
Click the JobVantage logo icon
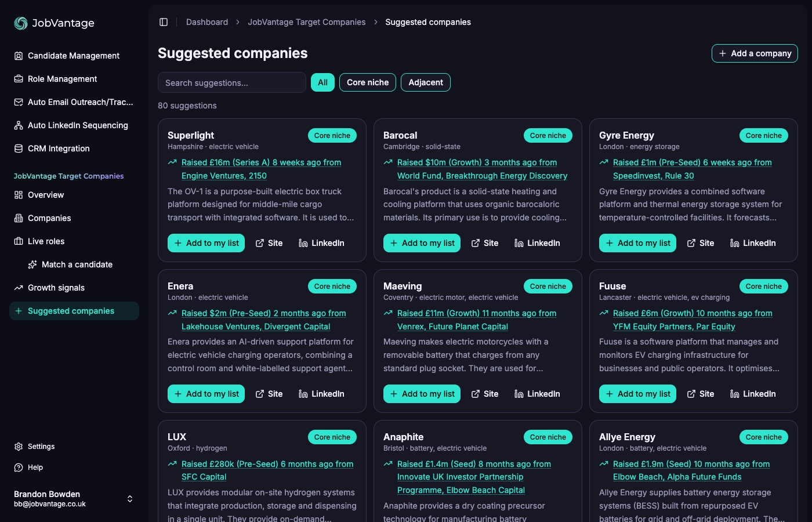(21, 23)
